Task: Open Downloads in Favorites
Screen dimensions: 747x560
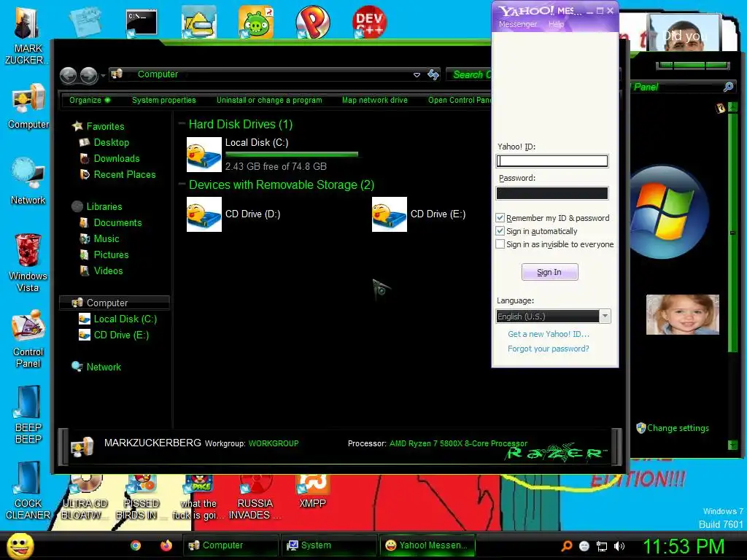Action: click(117, 158)
